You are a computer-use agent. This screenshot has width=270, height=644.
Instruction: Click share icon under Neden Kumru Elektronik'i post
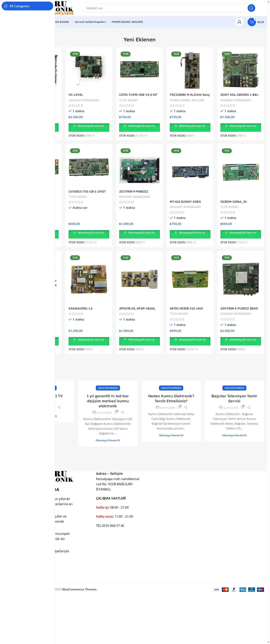point(186,407)
